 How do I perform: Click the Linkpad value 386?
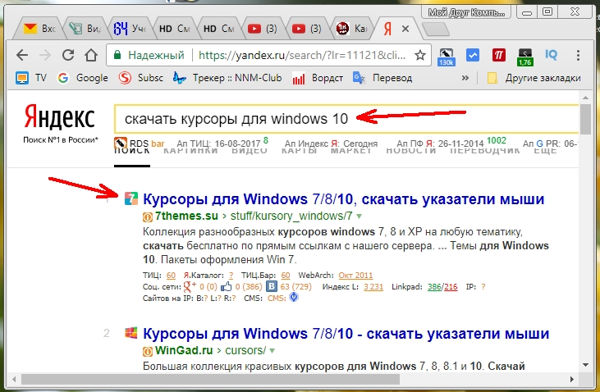[x=434, y=287]
